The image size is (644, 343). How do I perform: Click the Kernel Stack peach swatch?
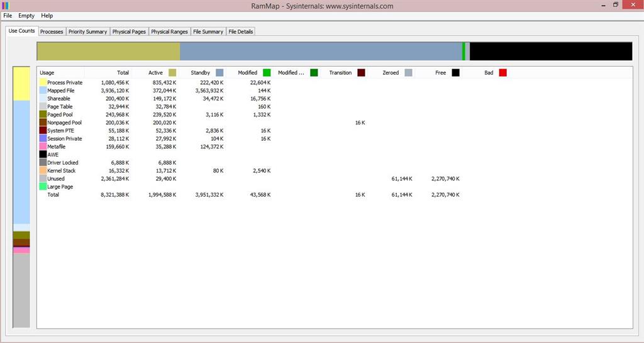pos(43,170)
